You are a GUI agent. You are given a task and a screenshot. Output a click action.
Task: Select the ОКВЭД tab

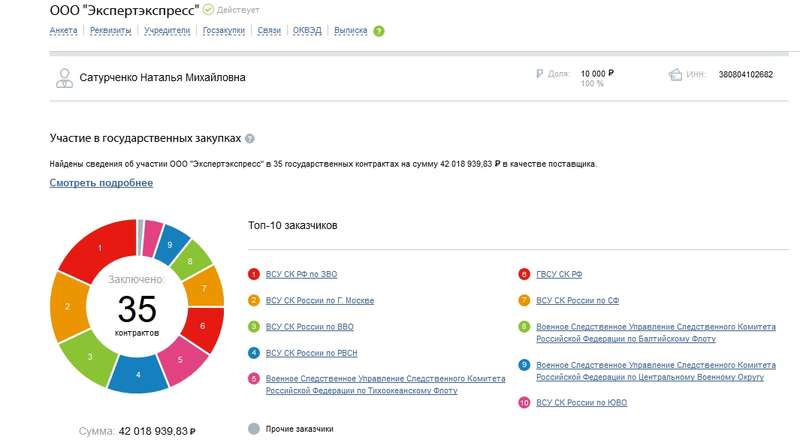(307, 31)
